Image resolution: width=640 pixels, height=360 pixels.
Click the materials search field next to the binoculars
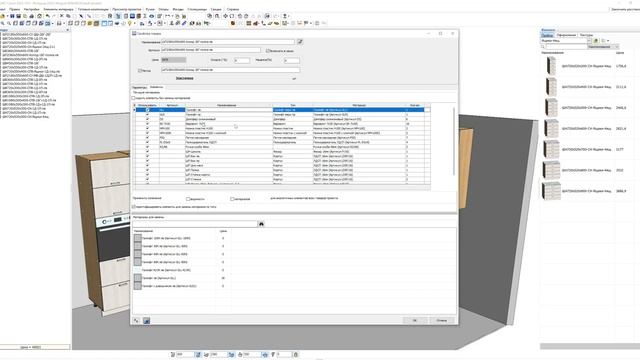tap(194, 224)
